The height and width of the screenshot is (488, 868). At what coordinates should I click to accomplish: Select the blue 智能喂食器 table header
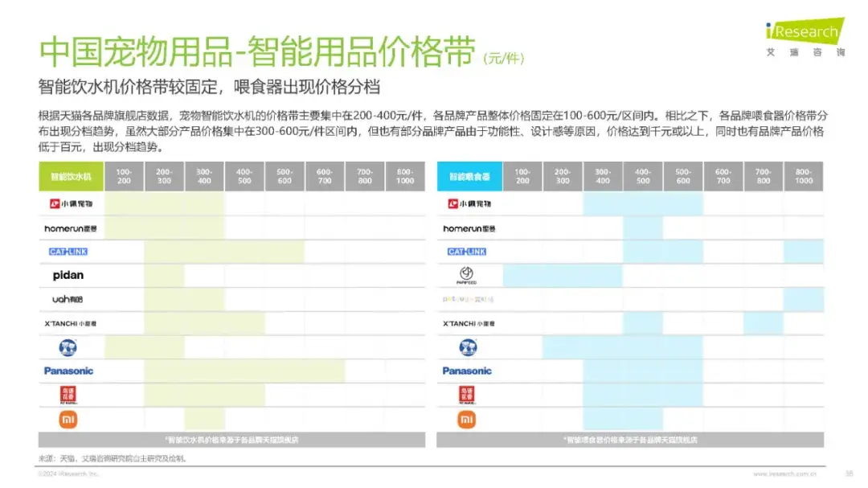(469, 176)
